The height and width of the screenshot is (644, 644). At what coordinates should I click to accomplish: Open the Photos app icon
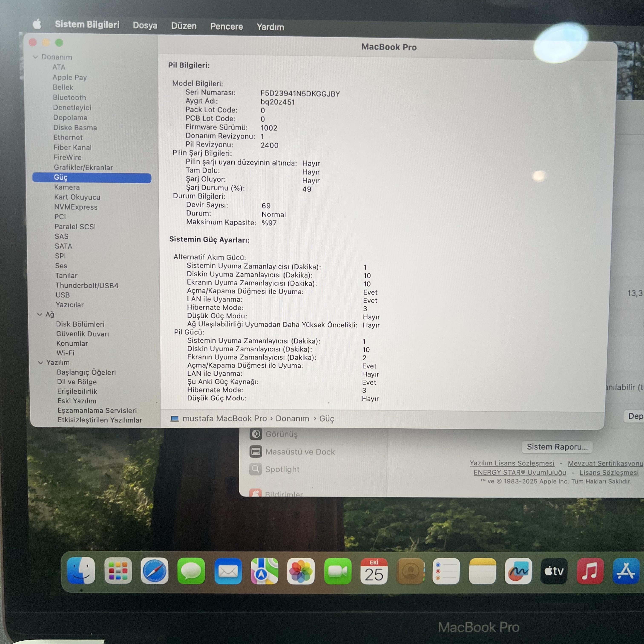click(x=301, y=571)
